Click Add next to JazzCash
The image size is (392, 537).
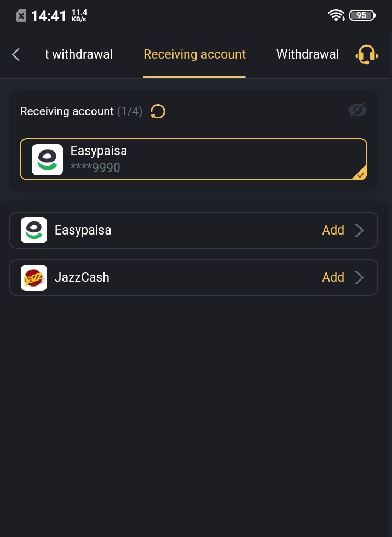tap(333, 278)
